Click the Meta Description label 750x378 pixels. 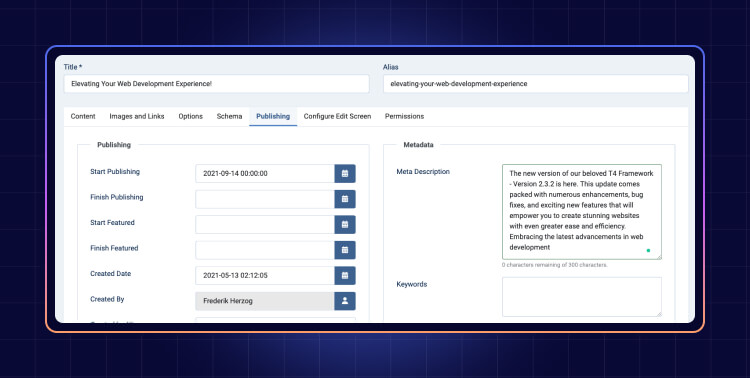(x=423, y=172)
